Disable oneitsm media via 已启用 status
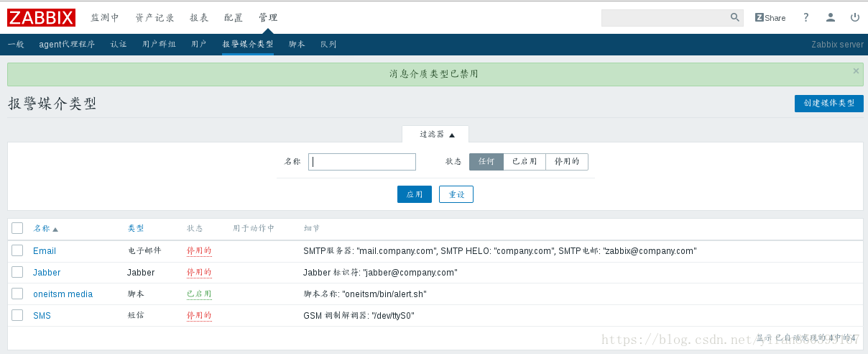 [199, 294]
